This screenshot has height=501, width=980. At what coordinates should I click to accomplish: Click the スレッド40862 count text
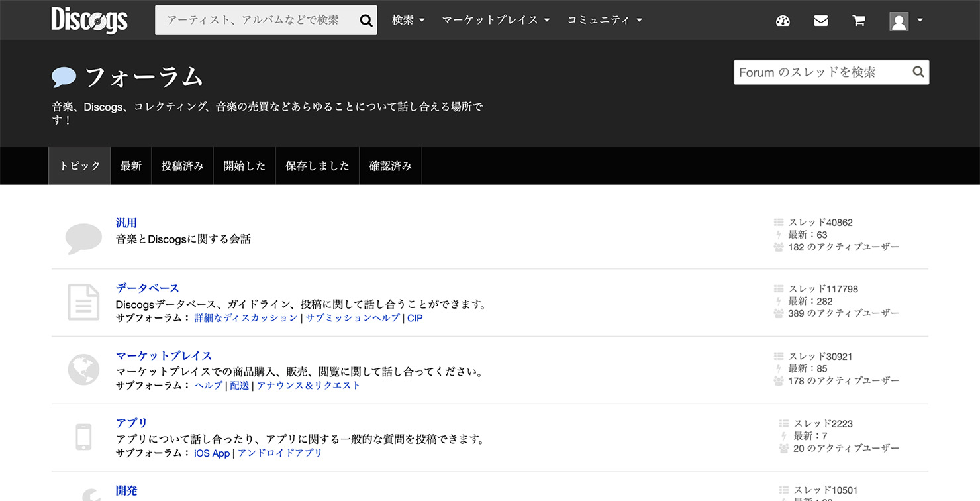pyautogui.click(x=820, y=223)
